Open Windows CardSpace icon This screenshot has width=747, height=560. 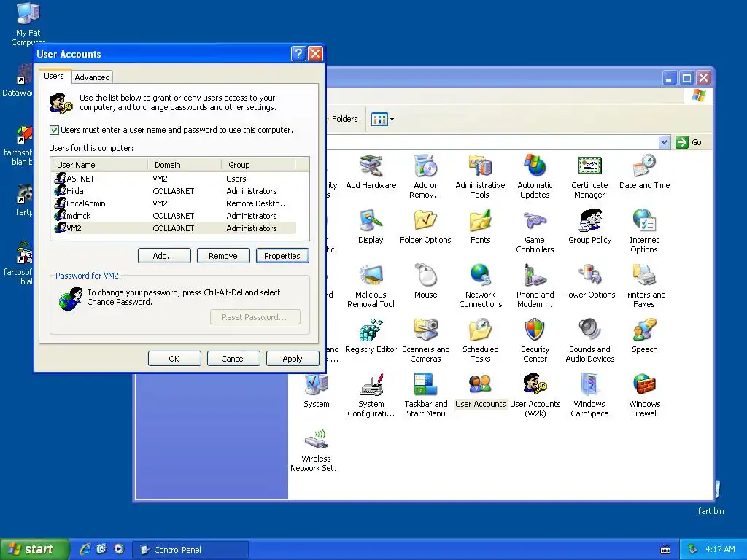click(589, 394)
